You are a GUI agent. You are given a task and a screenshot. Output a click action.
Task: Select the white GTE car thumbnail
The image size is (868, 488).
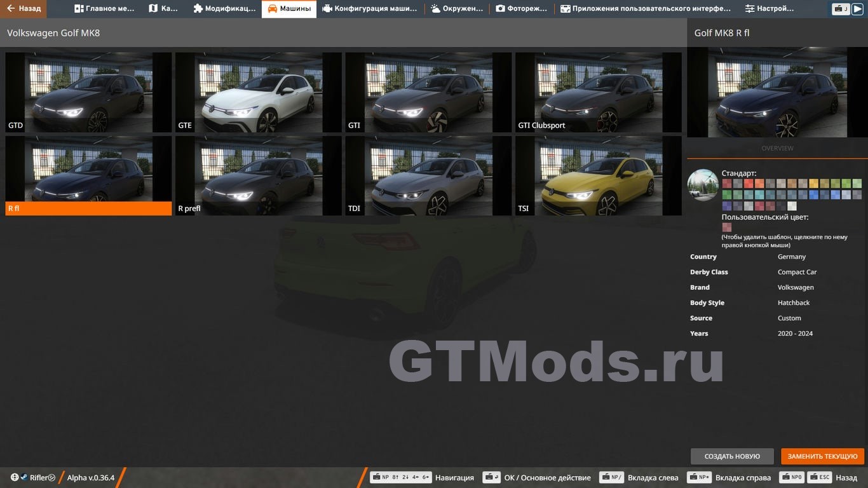coord(259,92)
